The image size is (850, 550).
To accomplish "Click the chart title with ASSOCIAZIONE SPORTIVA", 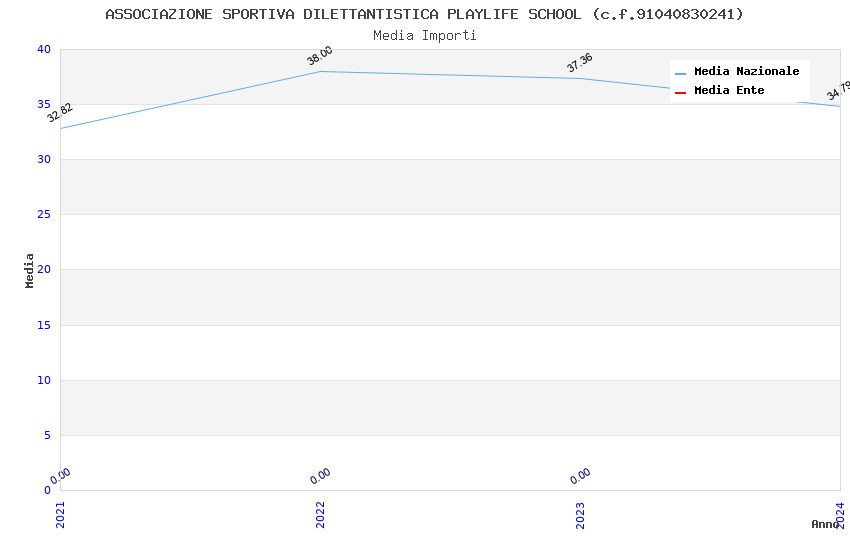I will click(x=425, y=14).
